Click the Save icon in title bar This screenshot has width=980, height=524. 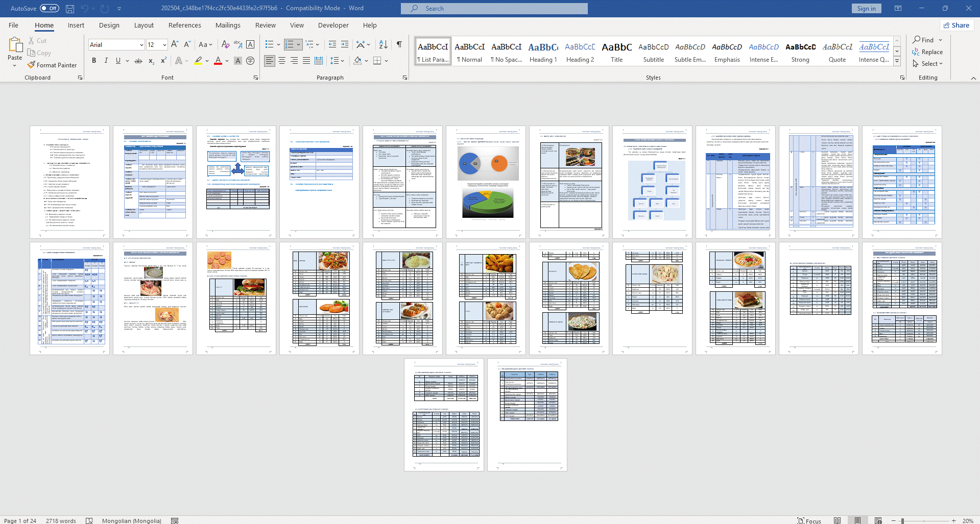70,9
